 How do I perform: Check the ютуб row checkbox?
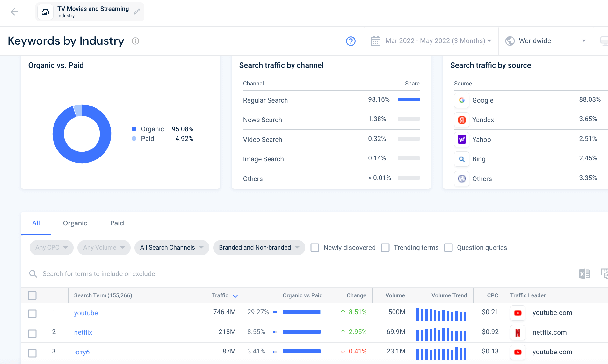32,353
